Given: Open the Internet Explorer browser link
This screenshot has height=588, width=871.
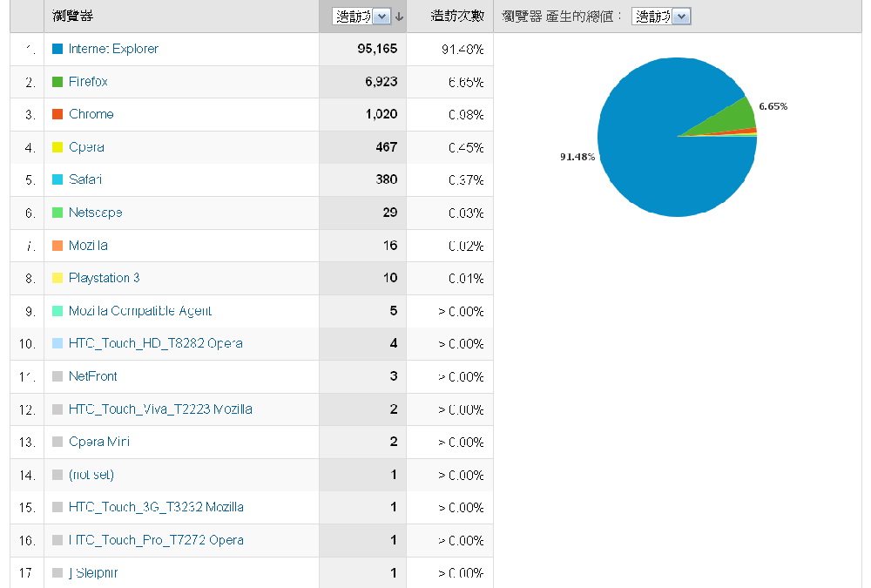Looking at the screenshot, I should pyautogui.click(x=113, y=49).
